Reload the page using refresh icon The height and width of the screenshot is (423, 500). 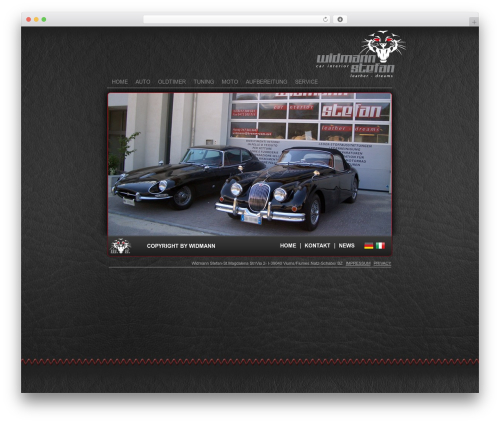[325, 19]
